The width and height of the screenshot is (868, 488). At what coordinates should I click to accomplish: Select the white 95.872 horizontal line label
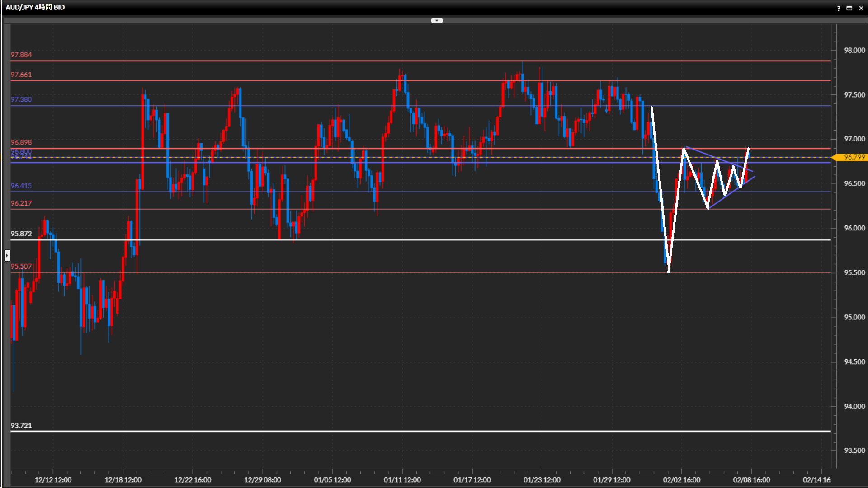click(21, 234)
